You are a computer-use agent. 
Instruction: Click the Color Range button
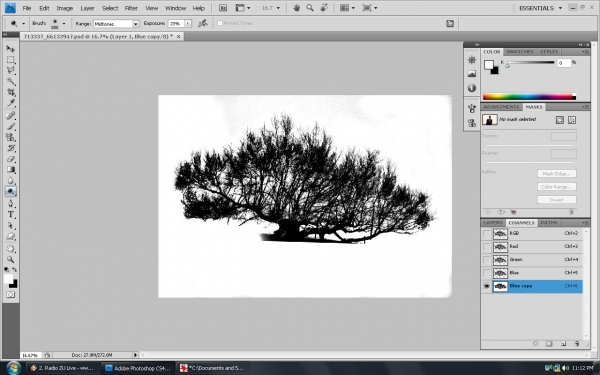tap(556, 187)
